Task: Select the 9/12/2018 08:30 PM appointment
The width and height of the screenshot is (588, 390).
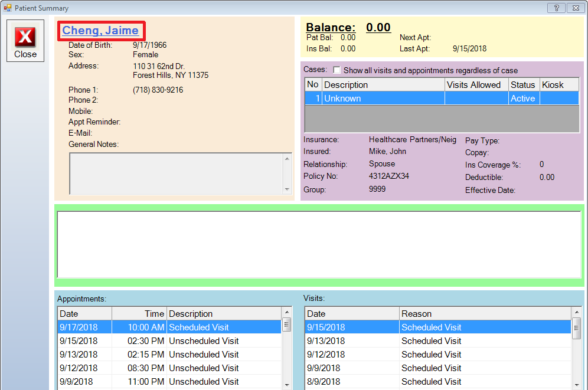Action: coord(169,368)
